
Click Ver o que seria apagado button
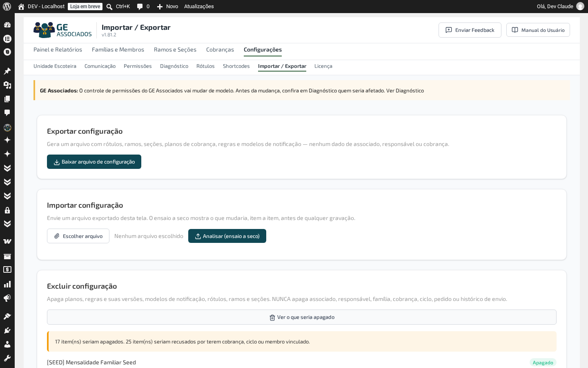[x=302, y=317]
